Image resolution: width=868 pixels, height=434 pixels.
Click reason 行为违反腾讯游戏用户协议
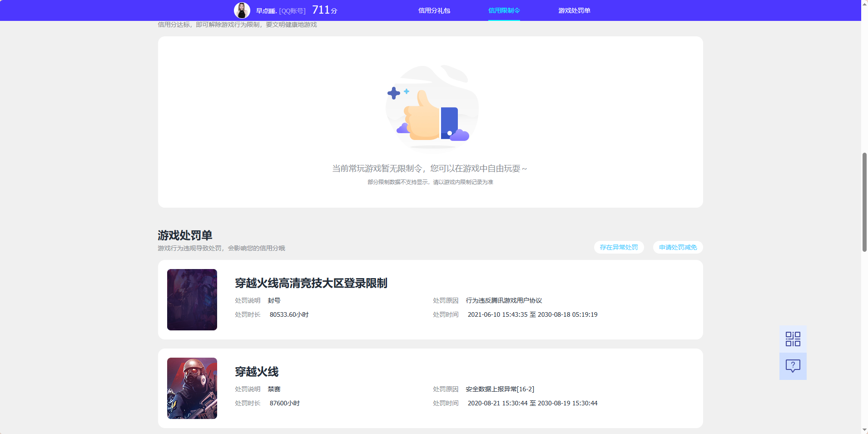pyautogui.click(x=504, y=300)
